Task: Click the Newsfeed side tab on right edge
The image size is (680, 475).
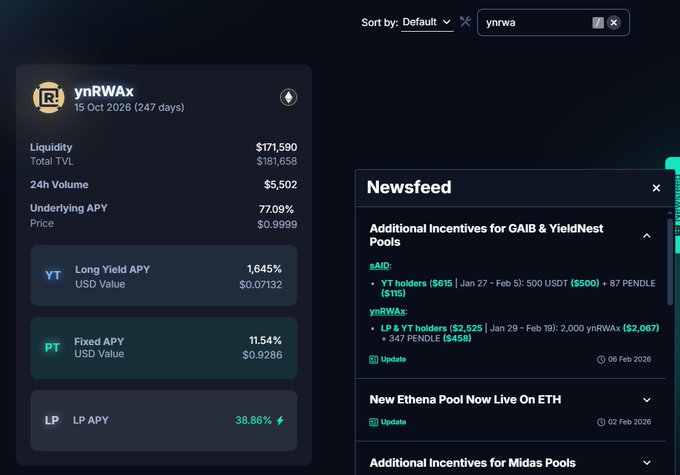Action: (673, 190)
